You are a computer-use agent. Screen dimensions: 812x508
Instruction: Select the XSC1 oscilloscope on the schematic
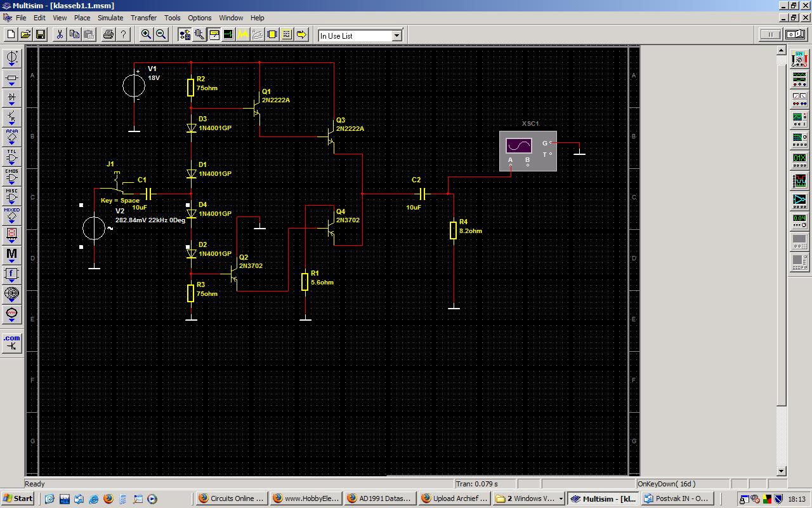pos(528,150)
